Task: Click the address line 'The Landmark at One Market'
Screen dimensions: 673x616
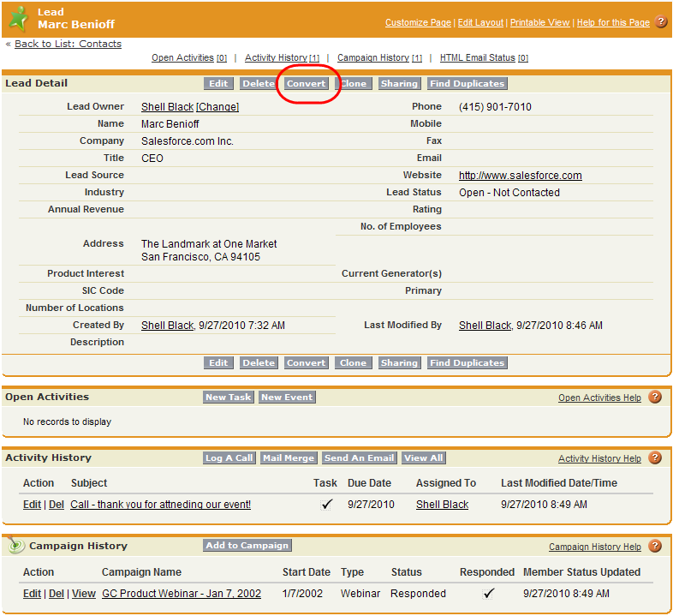Action: (209, 244)
